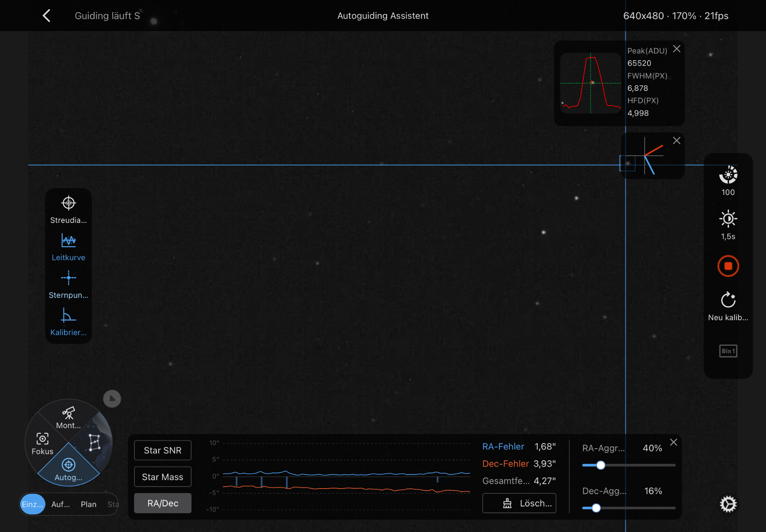Click the Autoguiding Assistent title

click(x=383, y=16)
